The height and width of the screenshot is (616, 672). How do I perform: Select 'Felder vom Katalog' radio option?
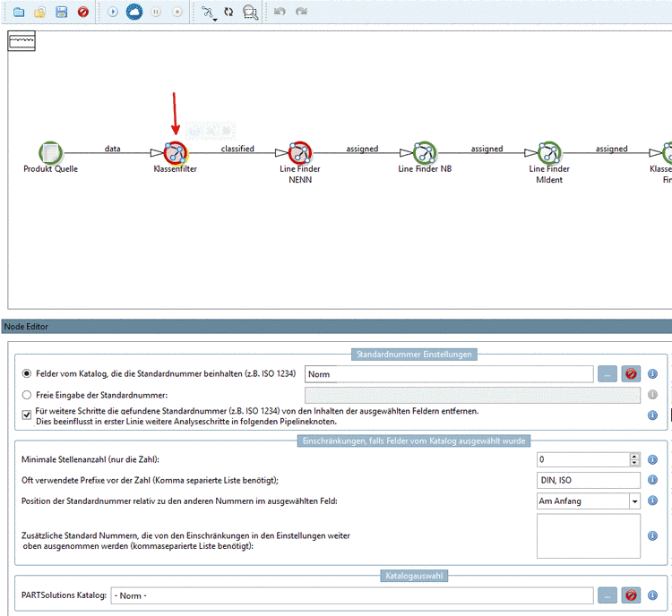[x=27, y=373]
